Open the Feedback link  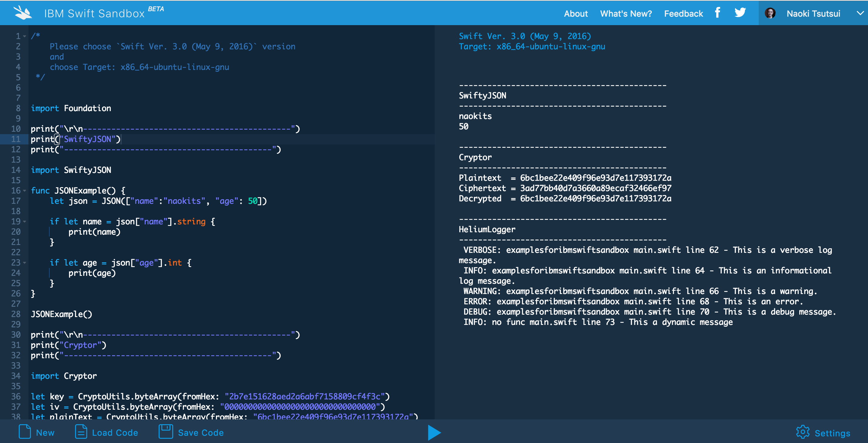683,14
